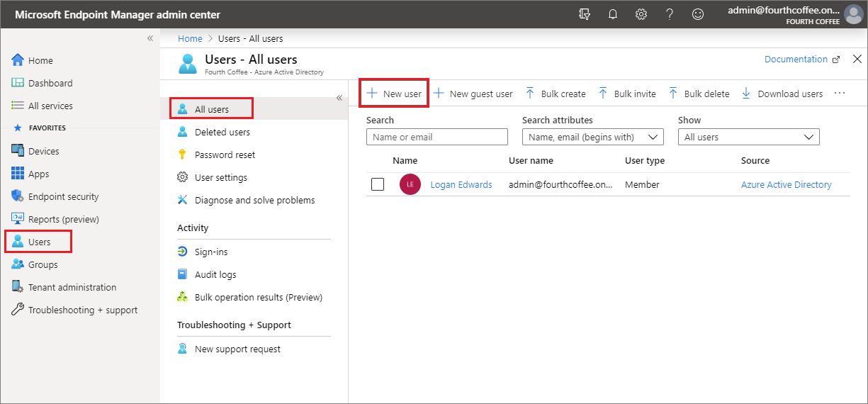The width and height of the screenshot is (868, 404).
Task: Open the account avatar menu
Action: coord(854,14)
